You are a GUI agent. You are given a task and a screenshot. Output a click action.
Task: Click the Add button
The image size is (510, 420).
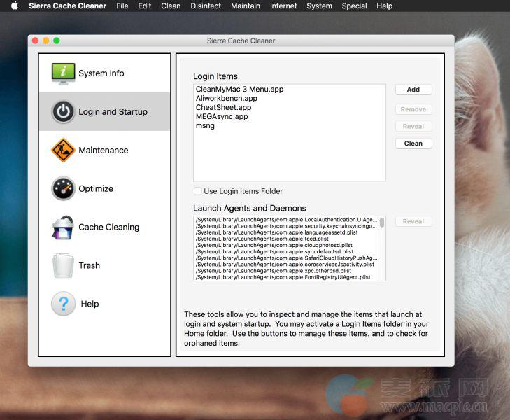413,90
